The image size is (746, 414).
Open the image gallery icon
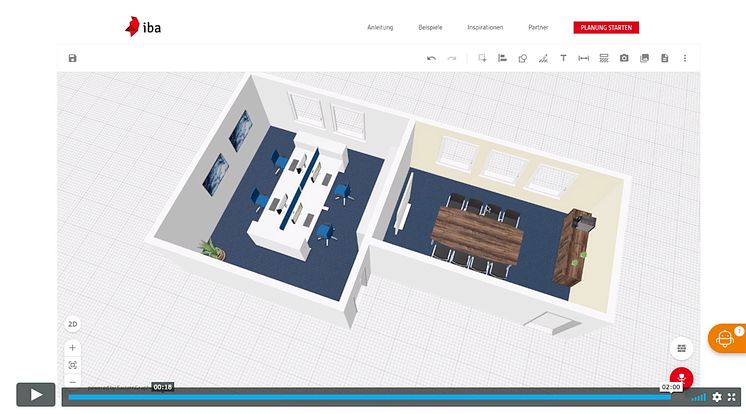[644, 58]
